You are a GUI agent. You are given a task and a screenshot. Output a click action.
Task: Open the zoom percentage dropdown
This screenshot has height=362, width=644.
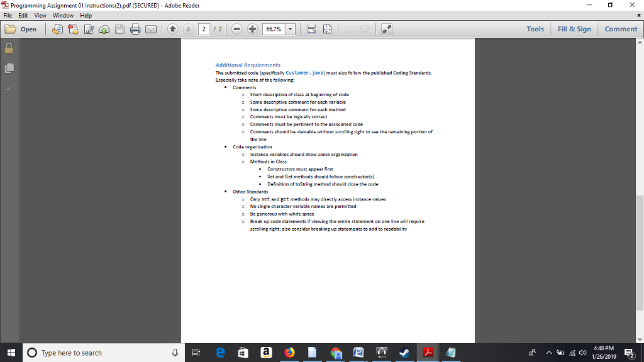[x=289, y=29]
